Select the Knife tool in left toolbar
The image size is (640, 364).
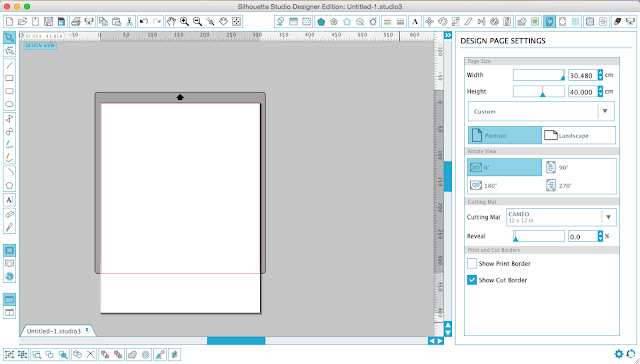(9, 227)
